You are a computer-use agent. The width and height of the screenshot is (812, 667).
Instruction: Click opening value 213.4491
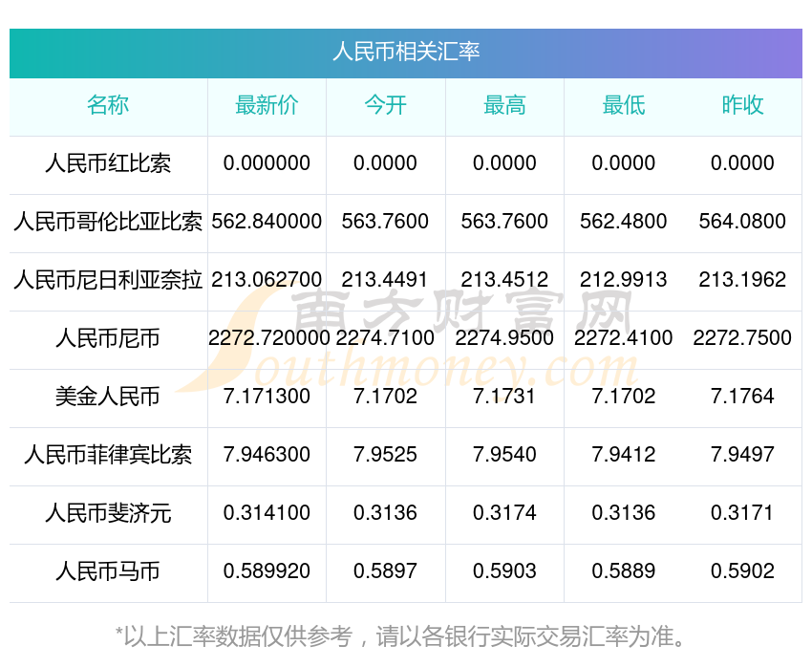385,280
